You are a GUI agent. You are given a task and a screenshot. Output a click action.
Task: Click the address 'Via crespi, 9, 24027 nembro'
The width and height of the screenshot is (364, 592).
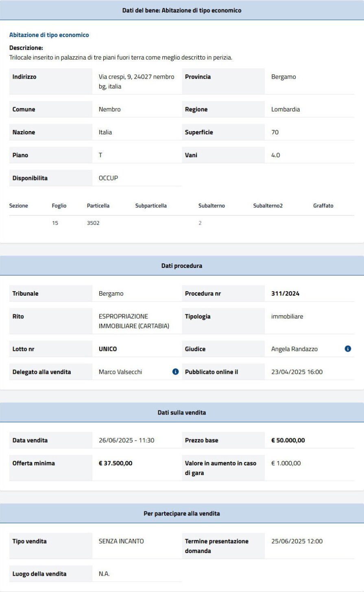(x=137, y=77)
